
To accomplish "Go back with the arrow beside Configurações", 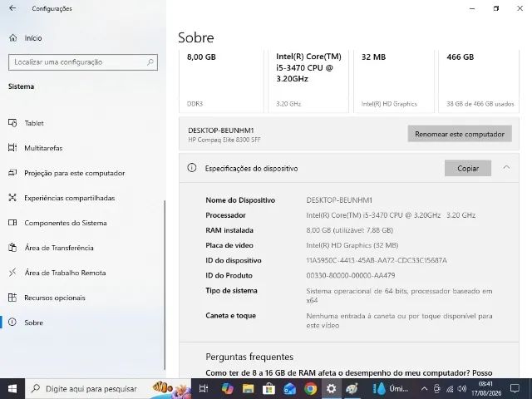I will 12,8.
